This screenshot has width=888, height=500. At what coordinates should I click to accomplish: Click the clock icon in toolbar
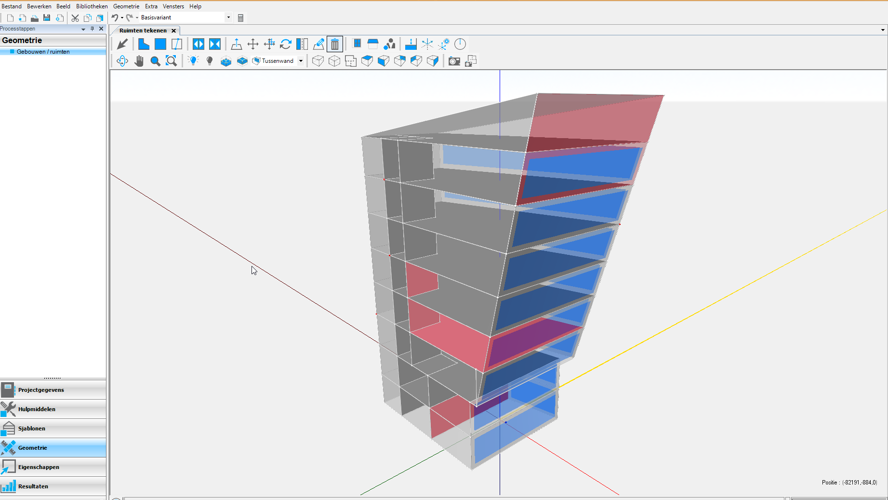tap(460, 44)
